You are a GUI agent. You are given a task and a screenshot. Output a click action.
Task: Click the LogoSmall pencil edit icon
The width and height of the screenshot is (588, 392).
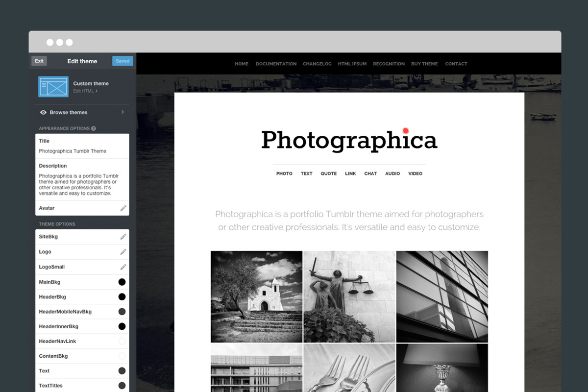pyautogui.click(x=123, y=267)
